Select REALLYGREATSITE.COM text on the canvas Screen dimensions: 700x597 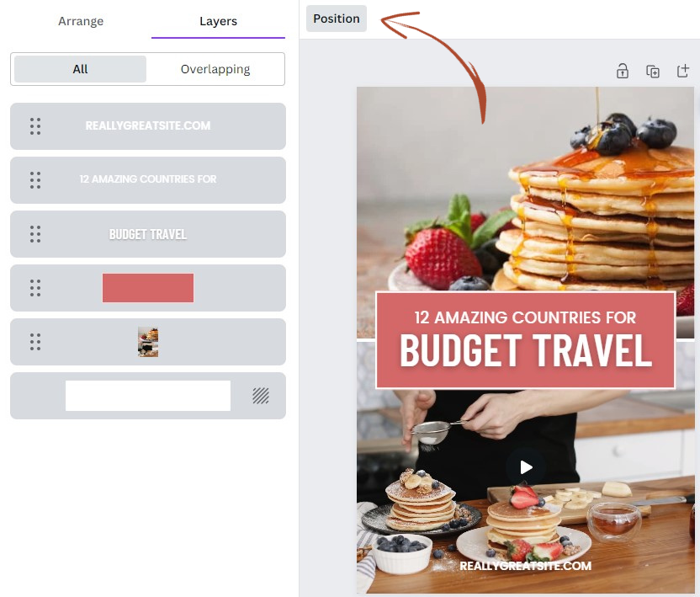point(526,566)
